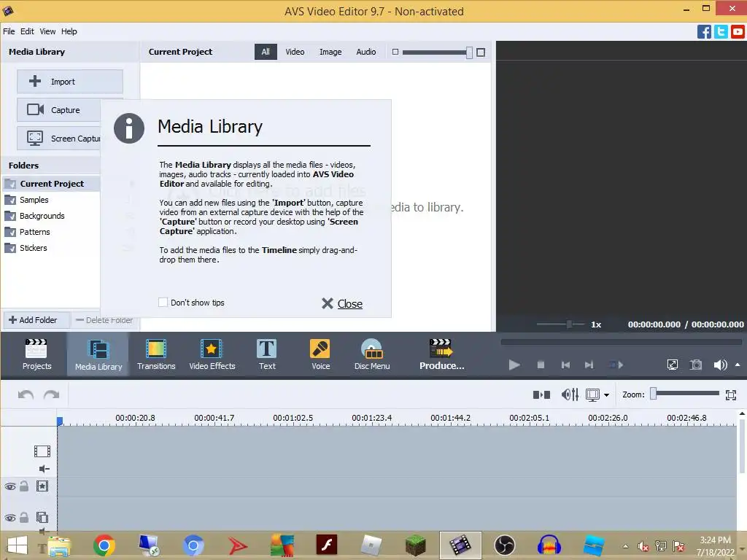Click the Play button in preview
The height and width of the screenshot is (560, 747).
point(514,365)
